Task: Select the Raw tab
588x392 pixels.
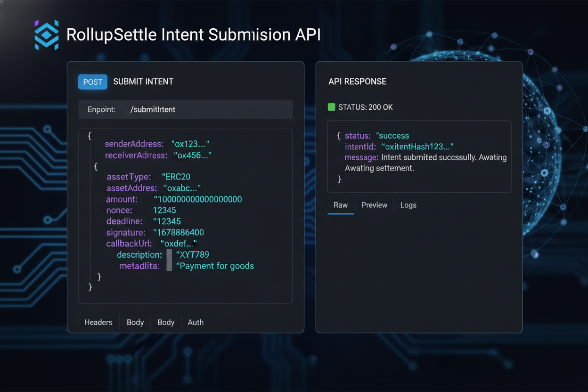Action: coord(341,205)
